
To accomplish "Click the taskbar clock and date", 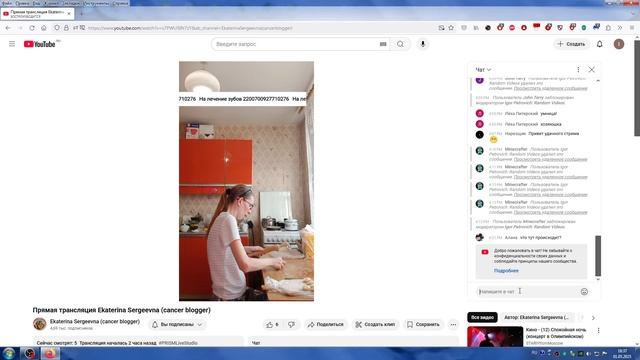I will [x=622, y=353].
